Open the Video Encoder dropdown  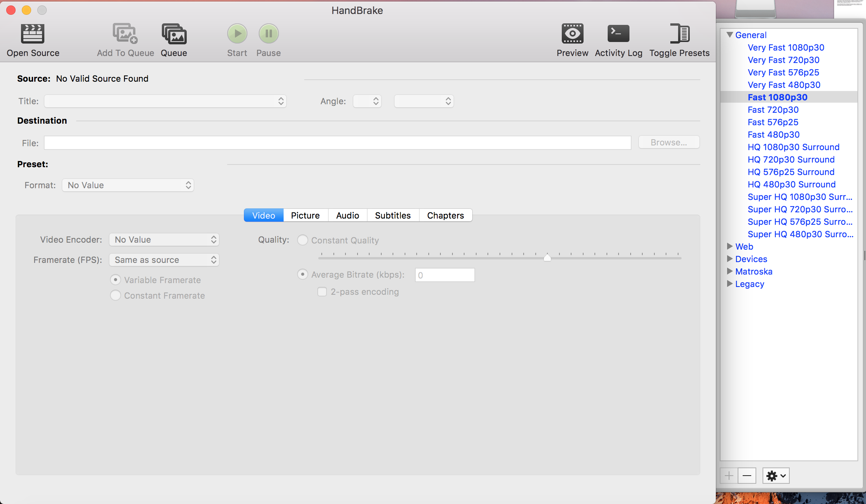pos(164,240)
